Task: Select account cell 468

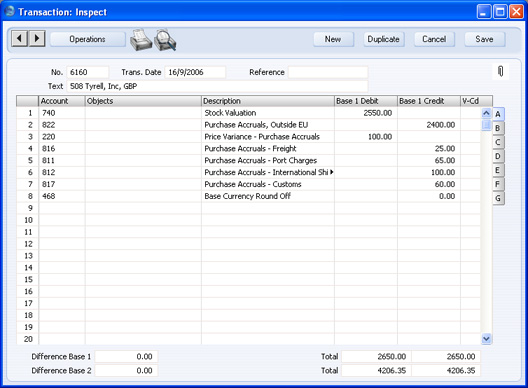Action: [62, 196]
